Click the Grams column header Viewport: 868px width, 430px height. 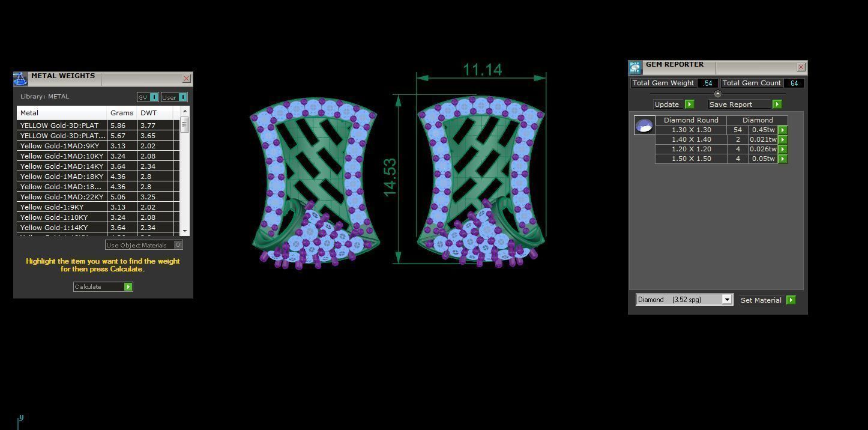pos(122,113)
